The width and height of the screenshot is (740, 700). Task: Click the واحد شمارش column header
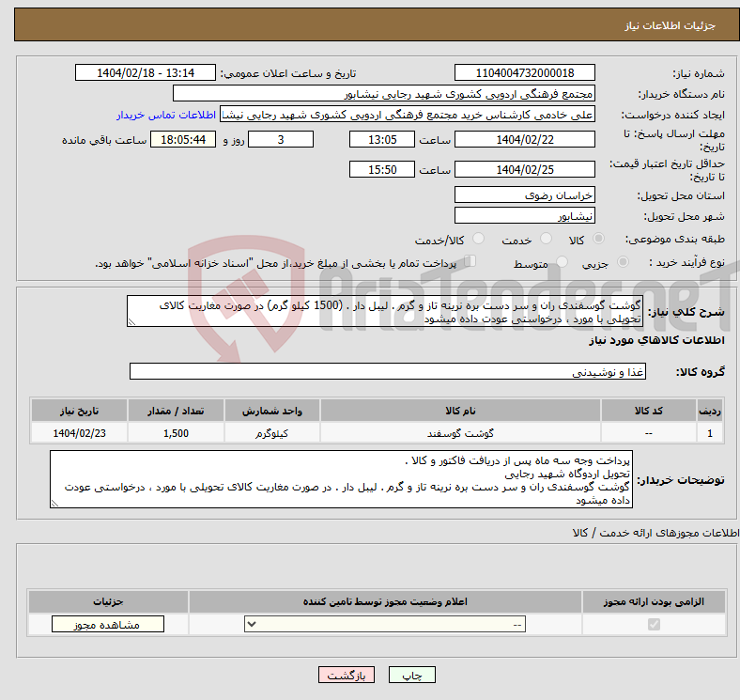(272, 411)
